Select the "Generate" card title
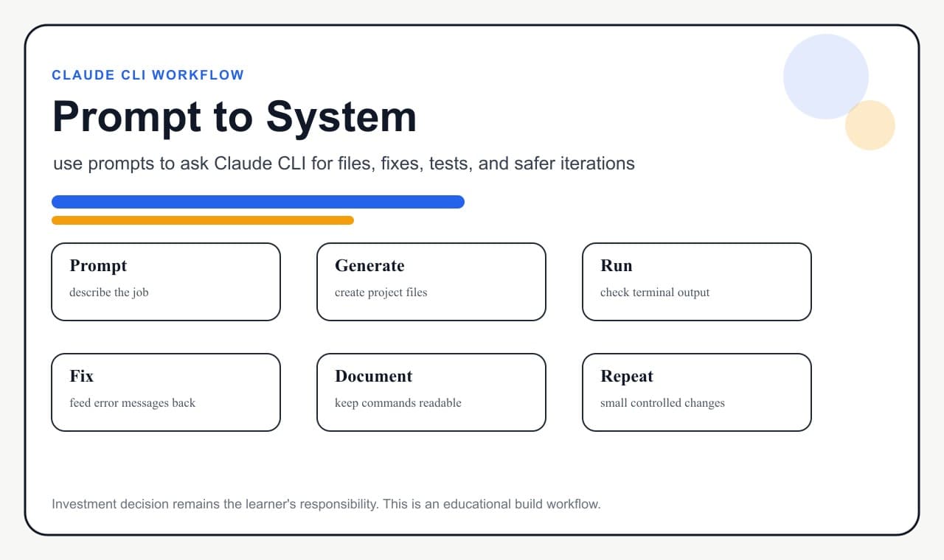 point(369,266)
